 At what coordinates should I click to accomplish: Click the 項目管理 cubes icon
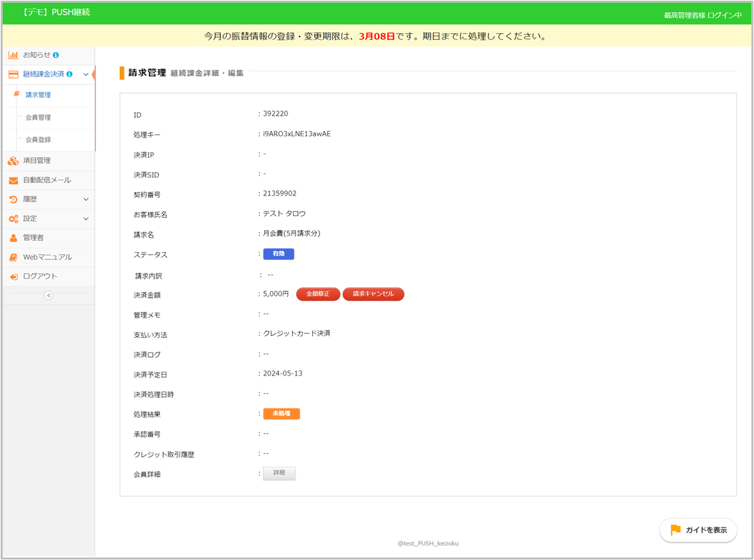[13, 161]
